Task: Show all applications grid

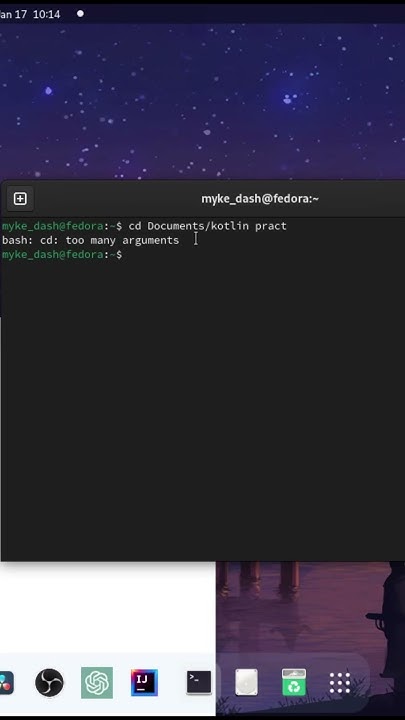Action: point(340,683)
